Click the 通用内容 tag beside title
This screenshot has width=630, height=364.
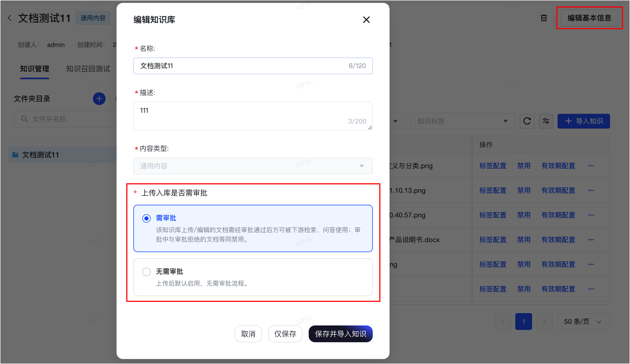(93, 18)
